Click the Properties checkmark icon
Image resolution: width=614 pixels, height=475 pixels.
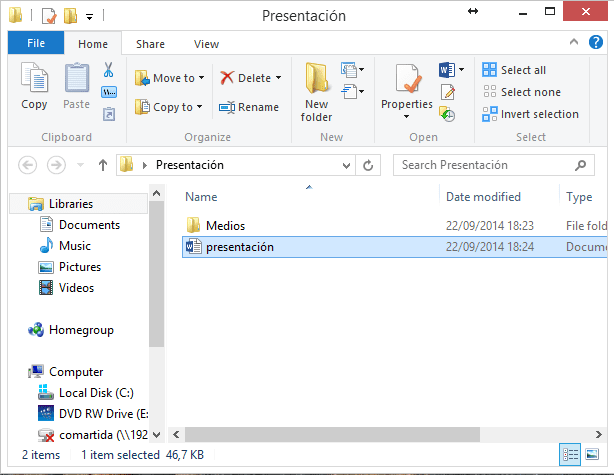pyautogui.click(x=407, y=78)
